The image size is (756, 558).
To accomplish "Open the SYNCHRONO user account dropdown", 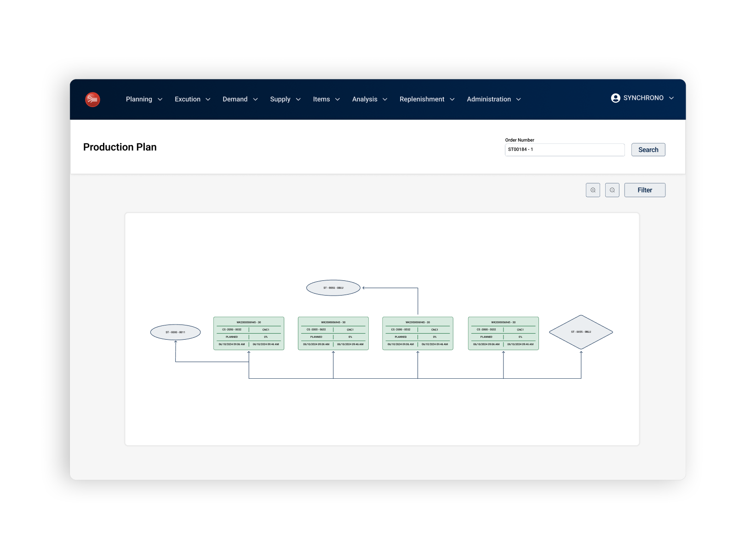I will coord(642,98).
